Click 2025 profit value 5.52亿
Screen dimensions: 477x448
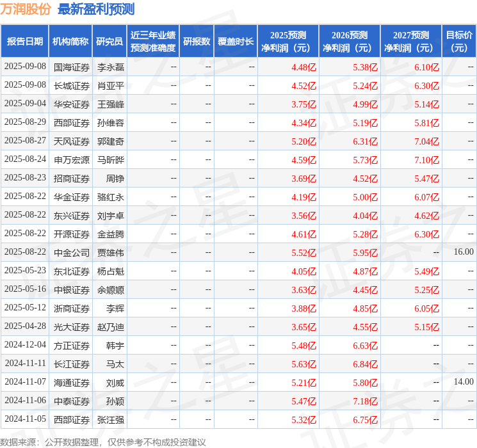303,253
